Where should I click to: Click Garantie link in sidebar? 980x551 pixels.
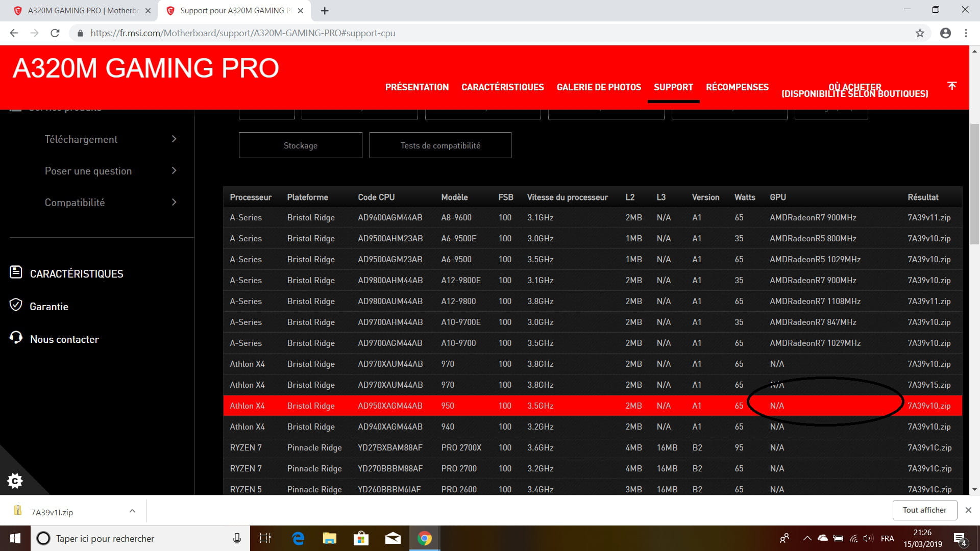49,307
